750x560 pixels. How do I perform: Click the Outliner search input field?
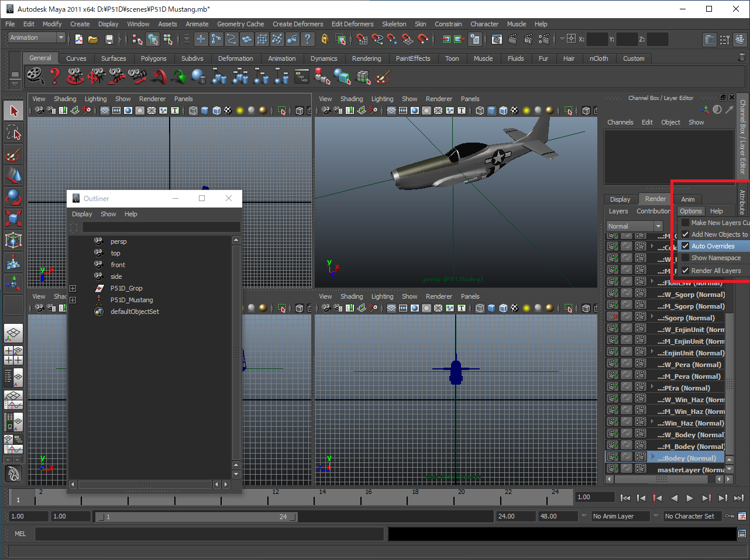coord(161,227)
